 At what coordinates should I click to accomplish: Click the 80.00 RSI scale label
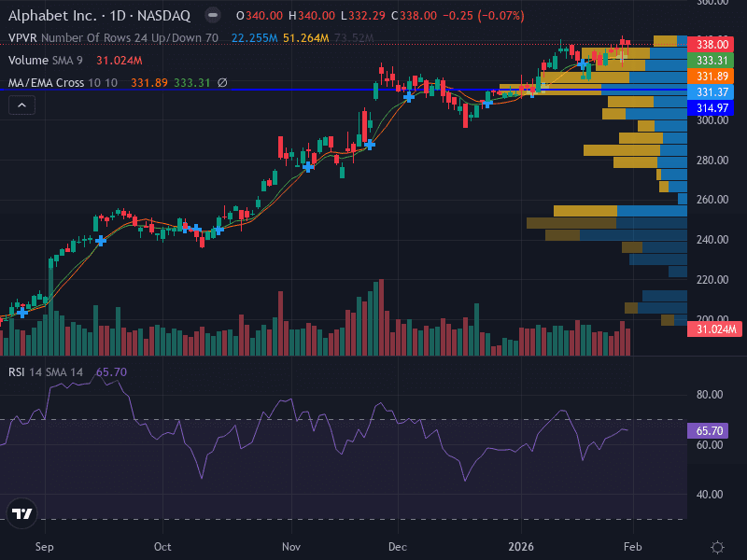710,395
